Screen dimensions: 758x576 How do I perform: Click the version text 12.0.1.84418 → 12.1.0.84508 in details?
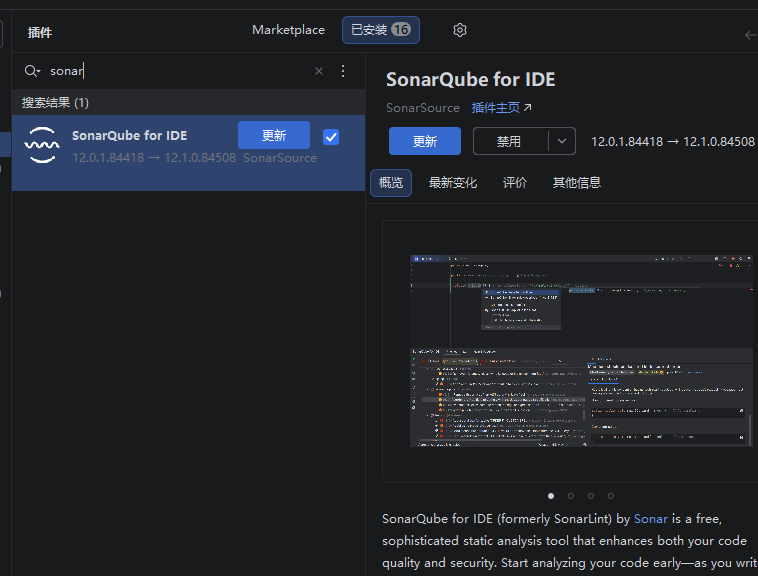pos(673,142)
